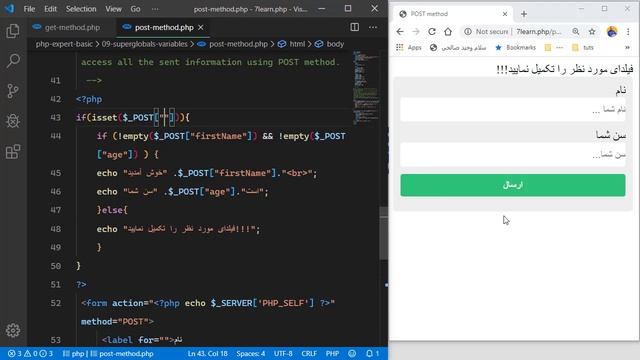Open the Source Control view
640x360 pixels.
pos(13,91)
